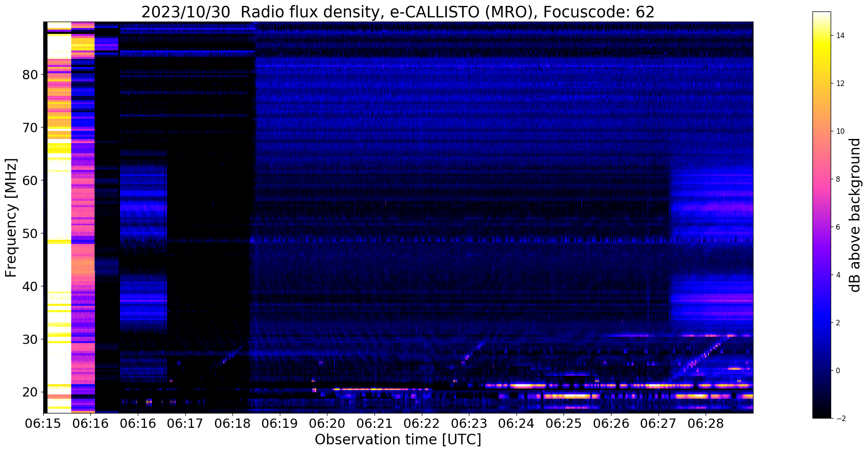Click the '06:28' time tick label
The height and width of the screenshot is (452, 868).
click(x=706, y=423)
